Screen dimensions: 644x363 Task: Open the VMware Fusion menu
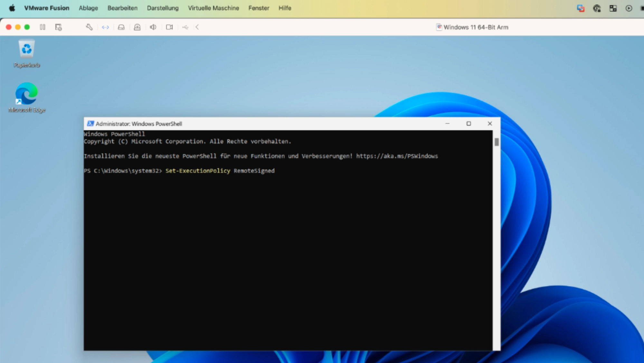point(47,8)
